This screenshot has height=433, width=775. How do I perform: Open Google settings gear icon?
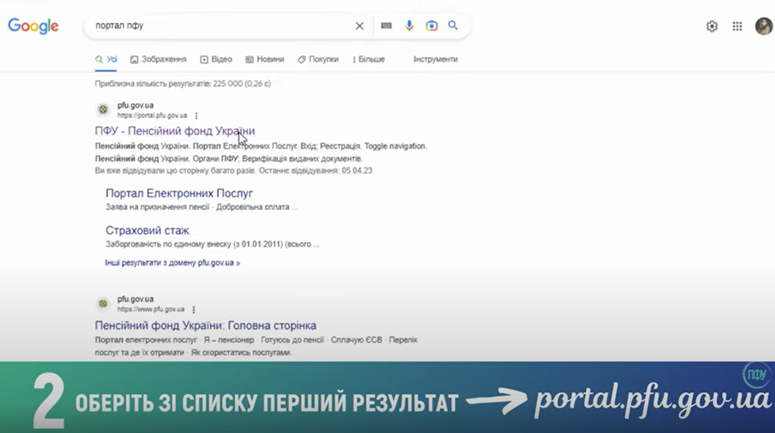(x=712, y=27)
